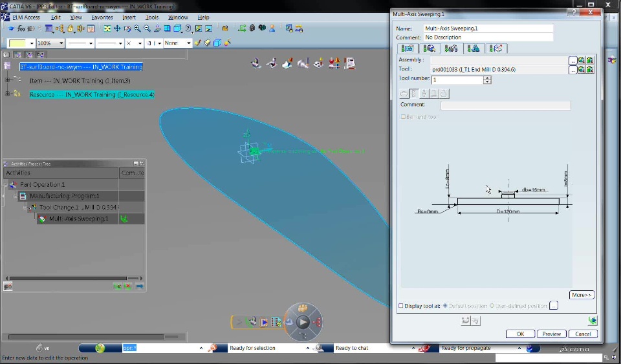Image resolution: width=621 pixels, height=364 pixels.
Task: Click the paintbrush icon in graphic properties bar
Action: tap(198, 43)
